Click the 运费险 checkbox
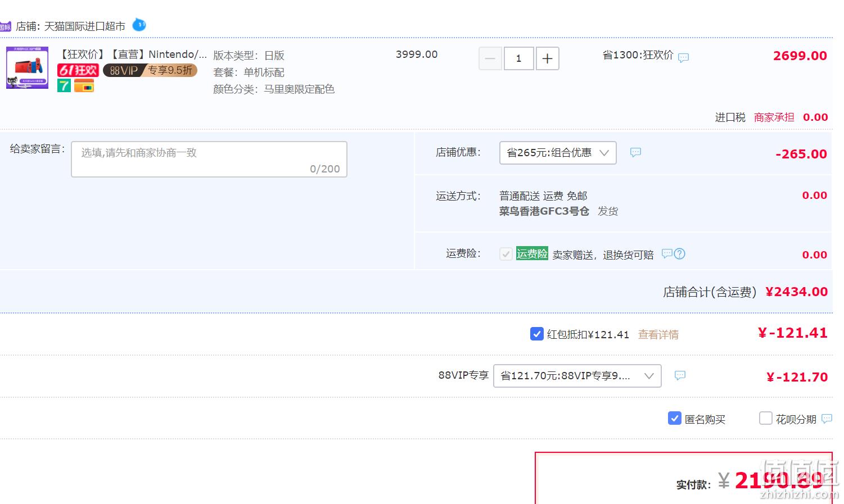 point(506,254)
